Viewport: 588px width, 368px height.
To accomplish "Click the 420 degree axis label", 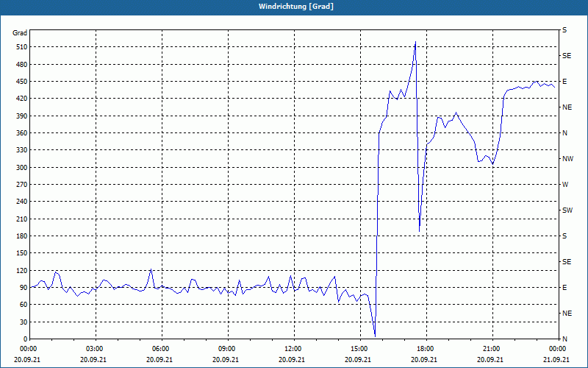I will click(21, 99).
